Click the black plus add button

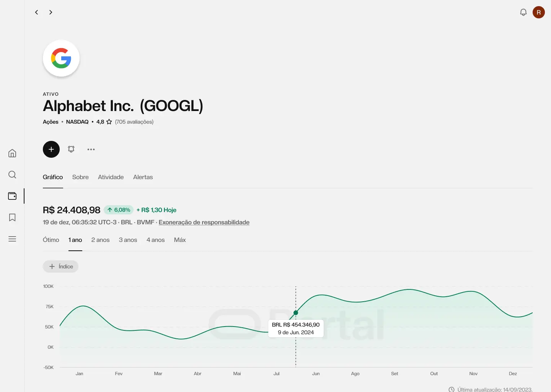(51, 149)
